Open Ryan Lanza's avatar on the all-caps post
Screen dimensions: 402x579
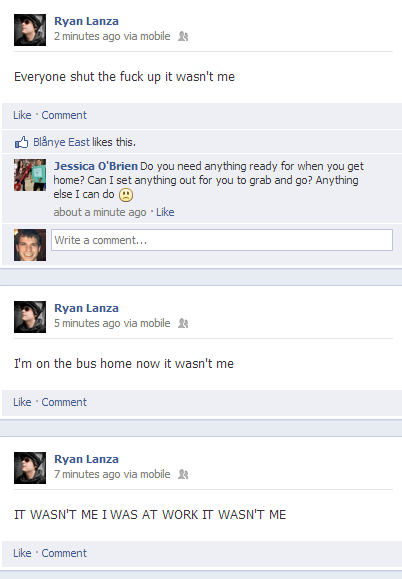pos(30,468)
